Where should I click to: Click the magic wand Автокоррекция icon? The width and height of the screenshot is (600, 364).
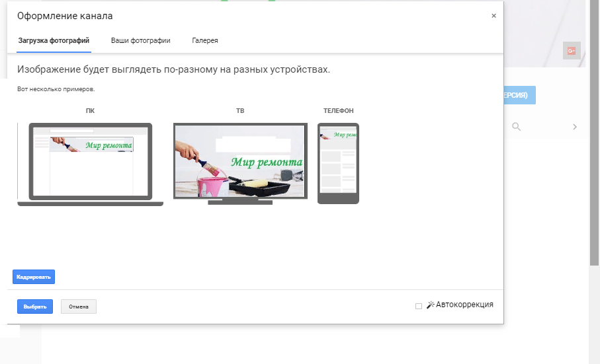[430, 305]
